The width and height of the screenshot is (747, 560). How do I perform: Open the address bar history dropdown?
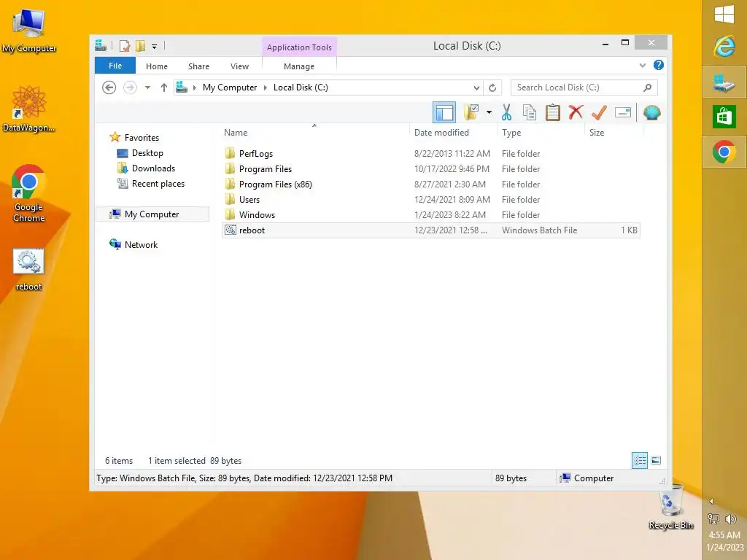(x=476, y=87)
